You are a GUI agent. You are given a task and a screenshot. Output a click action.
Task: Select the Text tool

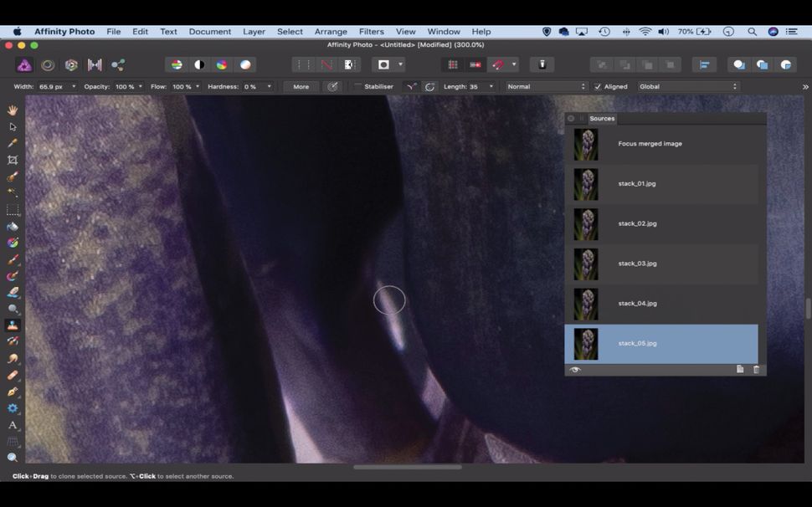coord(13,426)
